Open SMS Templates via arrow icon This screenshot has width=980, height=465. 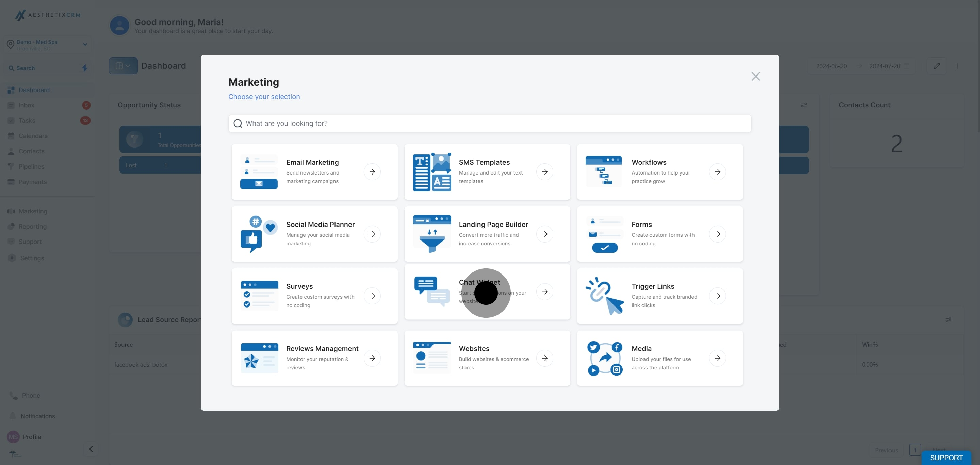coord(544,172)
